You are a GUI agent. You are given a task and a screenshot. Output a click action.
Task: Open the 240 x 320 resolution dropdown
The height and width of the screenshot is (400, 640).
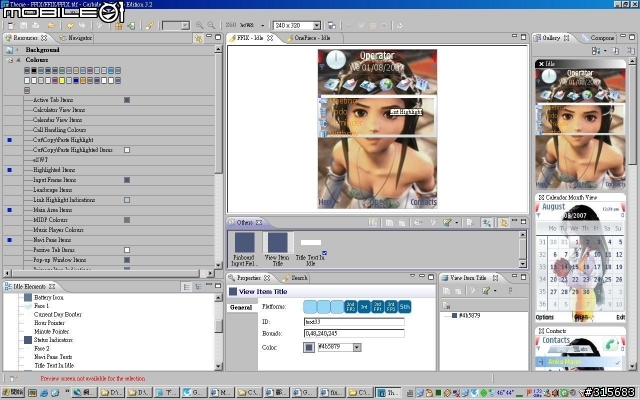(317, 26)
